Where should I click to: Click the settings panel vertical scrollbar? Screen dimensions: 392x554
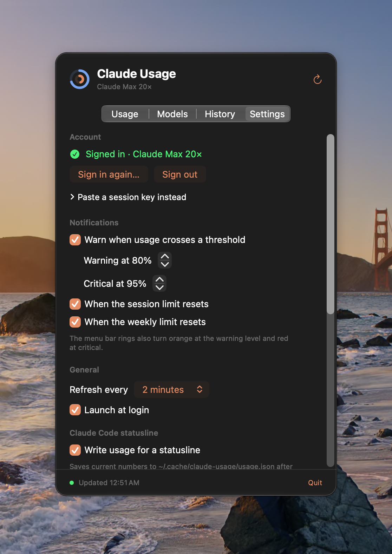[330, 224]
